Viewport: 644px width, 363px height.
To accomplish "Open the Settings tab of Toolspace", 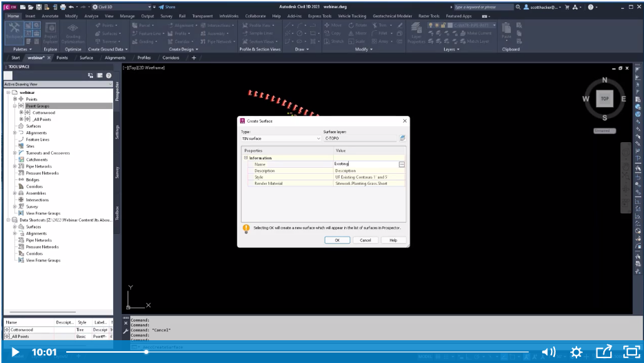I will (117, 132).
